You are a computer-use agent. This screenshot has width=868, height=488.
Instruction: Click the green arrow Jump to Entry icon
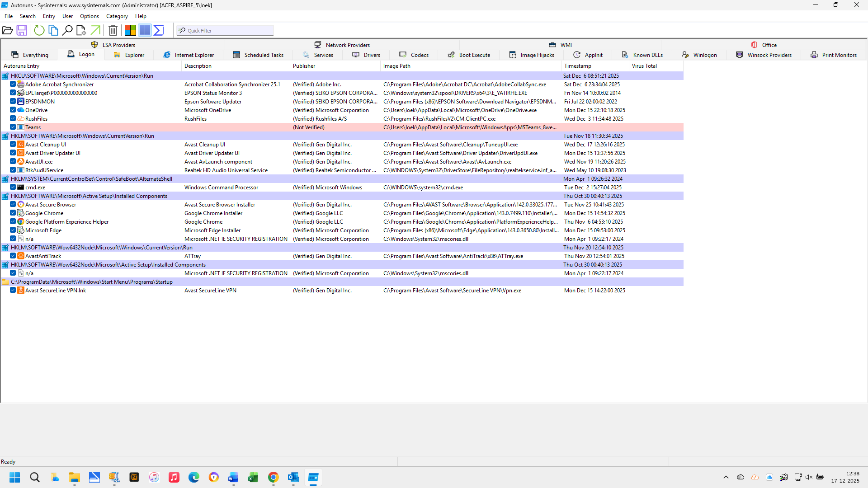pos(95,30)
